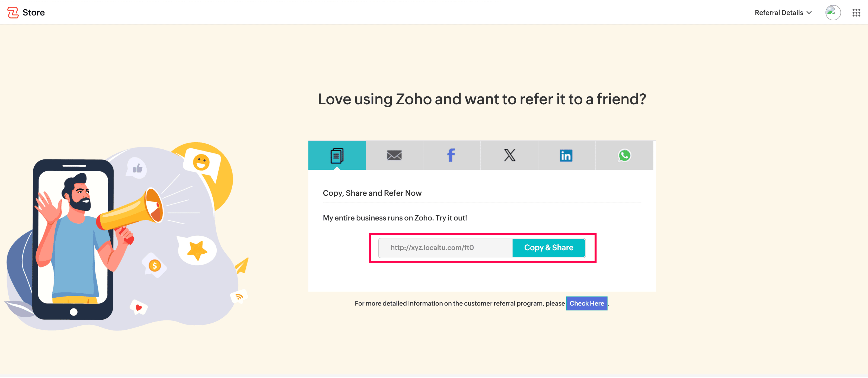Click the "My entire business runs on Zoho" message

point(395,218)
